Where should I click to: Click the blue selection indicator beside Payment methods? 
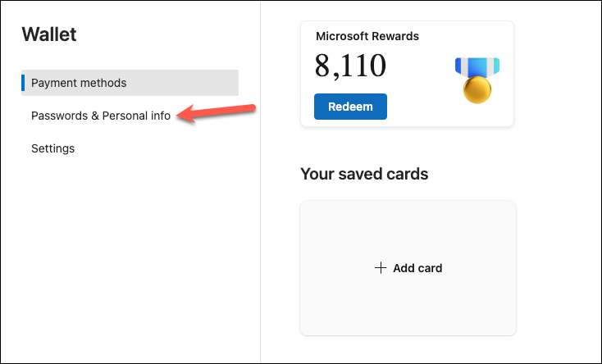[23, 83]
